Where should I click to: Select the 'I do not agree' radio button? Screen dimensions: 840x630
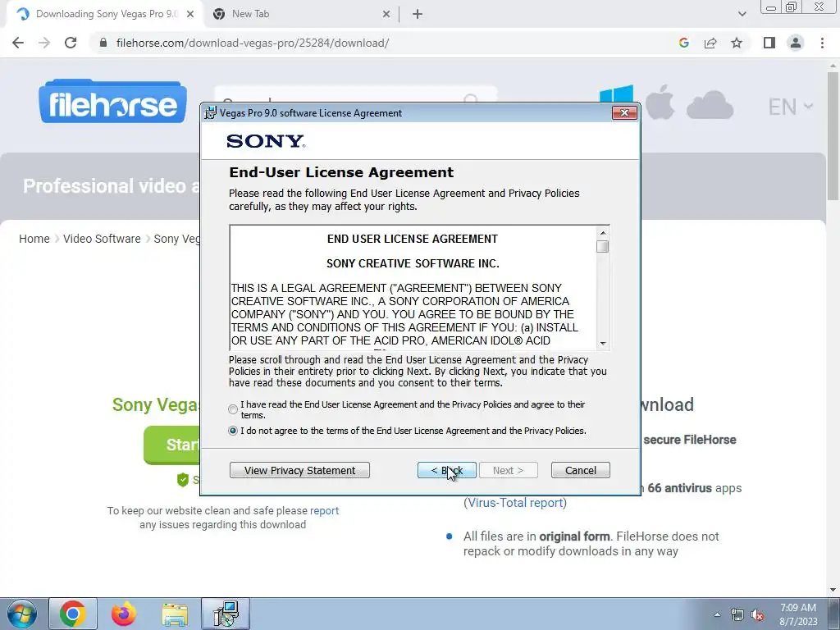click(232, 431)
